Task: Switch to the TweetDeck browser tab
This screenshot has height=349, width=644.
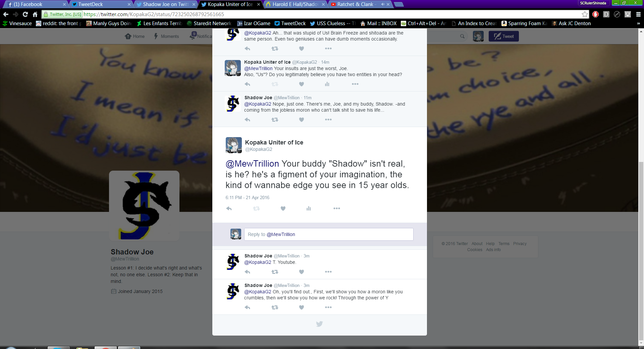Action: (x=101, y=4)
